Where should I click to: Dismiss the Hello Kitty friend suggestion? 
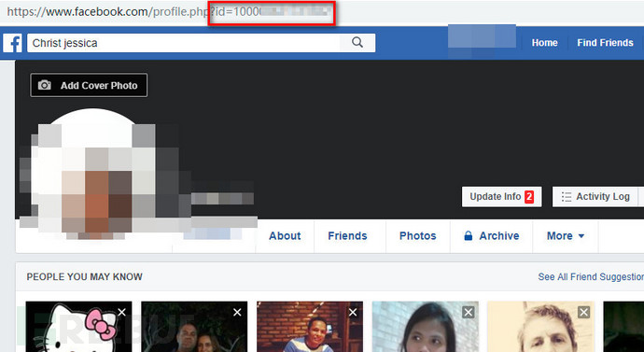[121, 313]
